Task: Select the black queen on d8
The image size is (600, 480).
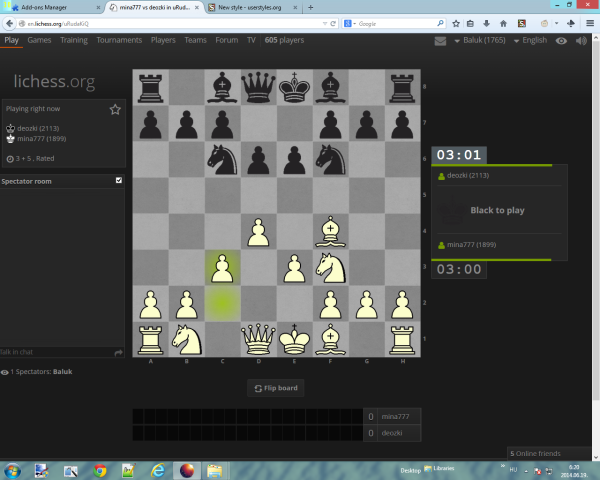Action: click(x=259, y=87)
